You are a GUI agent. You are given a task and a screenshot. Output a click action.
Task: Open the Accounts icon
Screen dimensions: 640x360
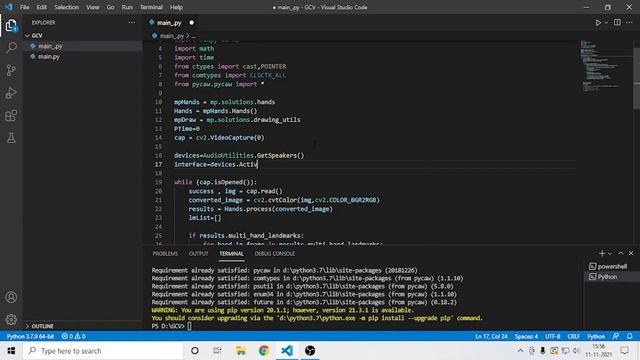11,297
